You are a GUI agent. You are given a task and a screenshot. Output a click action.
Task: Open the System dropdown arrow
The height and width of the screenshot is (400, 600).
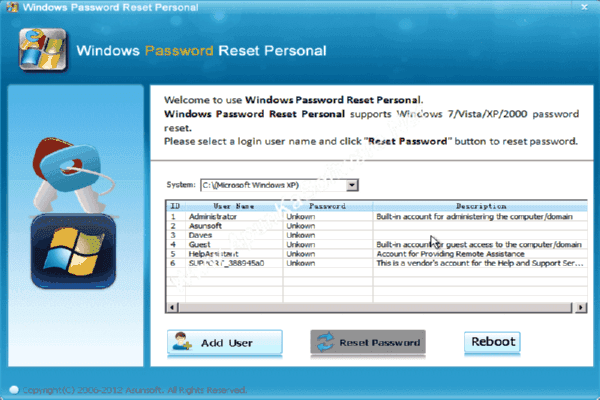tap(352, 185)
